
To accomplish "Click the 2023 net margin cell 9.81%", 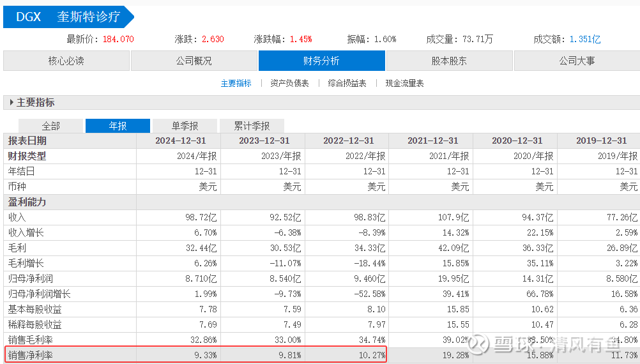I will (290, 355).
